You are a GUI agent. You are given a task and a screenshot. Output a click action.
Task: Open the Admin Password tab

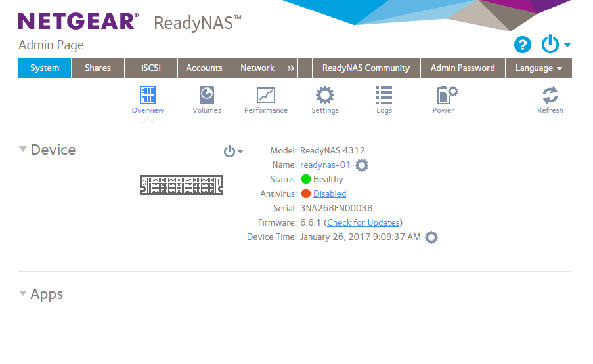pos(463,68)
